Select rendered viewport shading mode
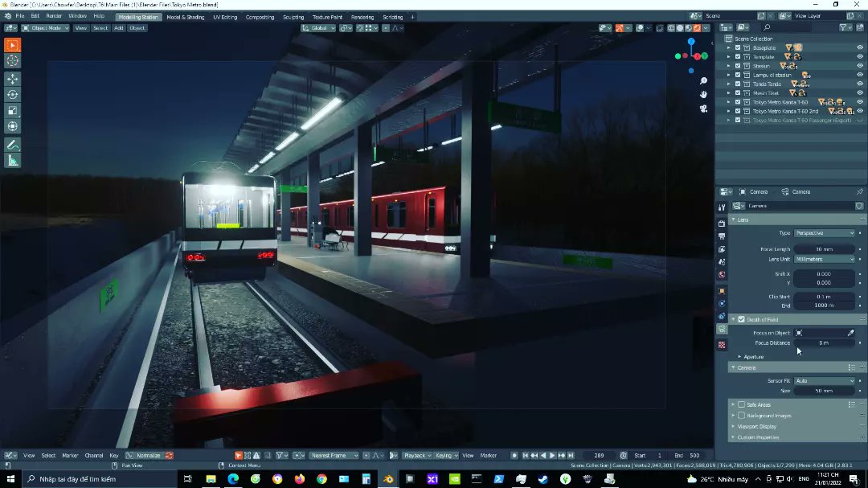868x488 pixels. point(697,27)
